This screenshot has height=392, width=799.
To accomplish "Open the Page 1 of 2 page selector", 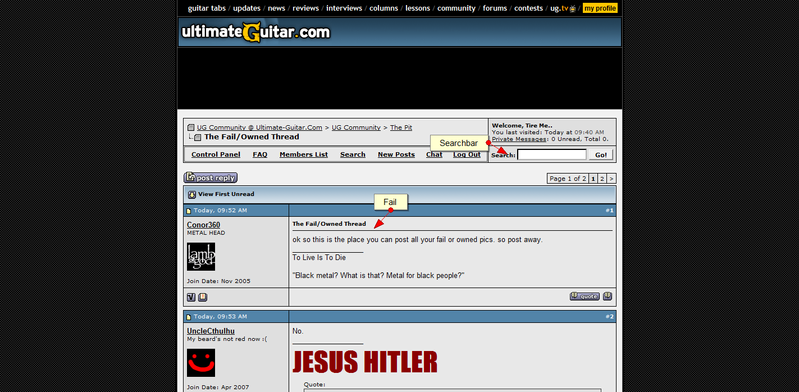I will (568, 178).
